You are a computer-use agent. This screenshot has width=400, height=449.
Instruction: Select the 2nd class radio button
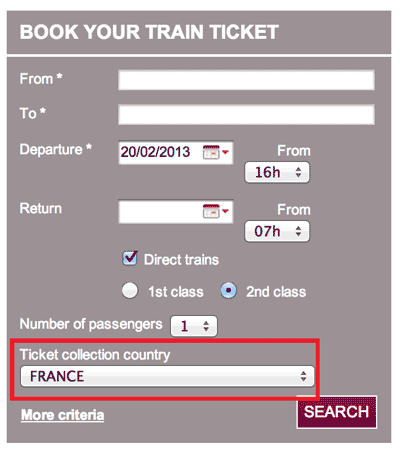pos(229,291)
